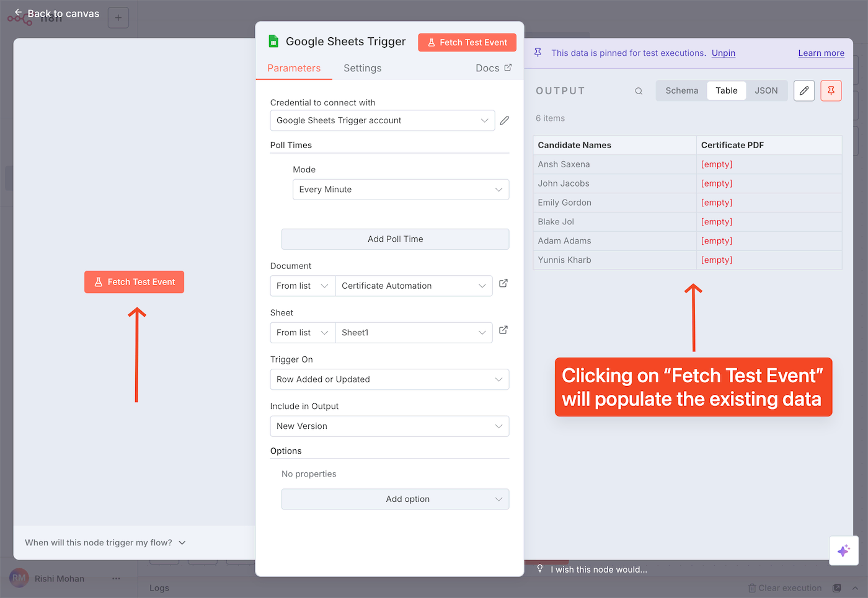Image resolution: width=868 pixels, height=598 pixels.
Task: Search the output using the magnifier icon
Action: (x=639, y=91)
